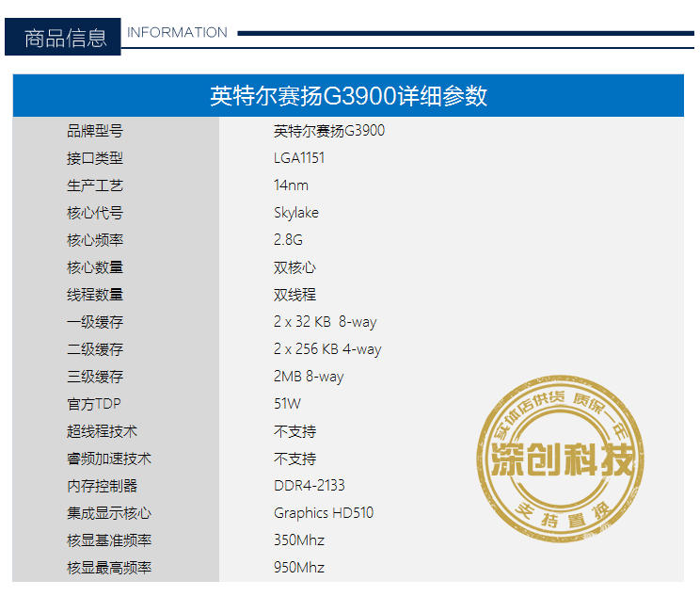Click the DDR4-2133 value
Screen dimensions: 700x596
tap(309, 486)
